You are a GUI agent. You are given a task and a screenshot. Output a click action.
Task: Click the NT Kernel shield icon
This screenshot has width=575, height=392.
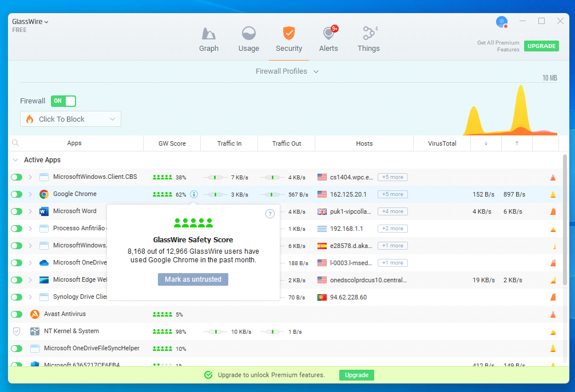point(17,331)
